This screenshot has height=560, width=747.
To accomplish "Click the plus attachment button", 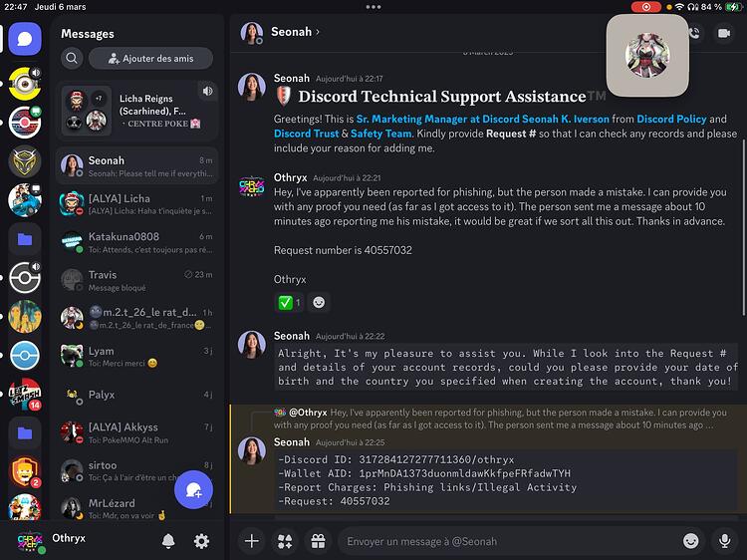I will (252, 541).
